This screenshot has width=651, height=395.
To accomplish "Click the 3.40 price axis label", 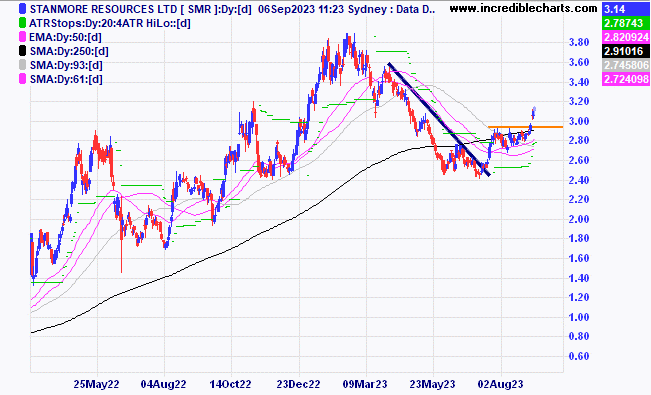I will [579, 82].
